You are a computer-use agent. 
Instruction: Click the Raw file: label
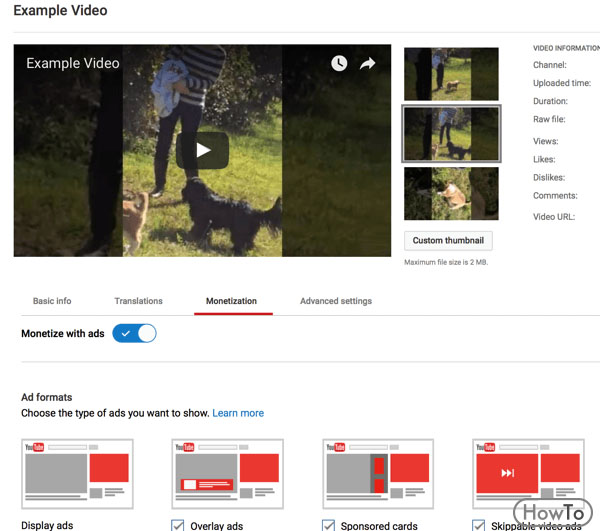tap(549, 119)
